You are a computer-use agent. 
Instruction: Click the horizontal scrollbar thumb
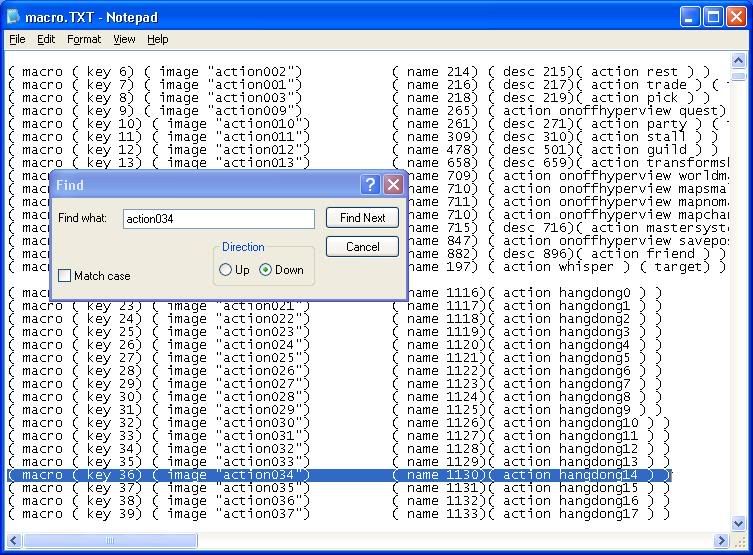click(x=110, y=541)
